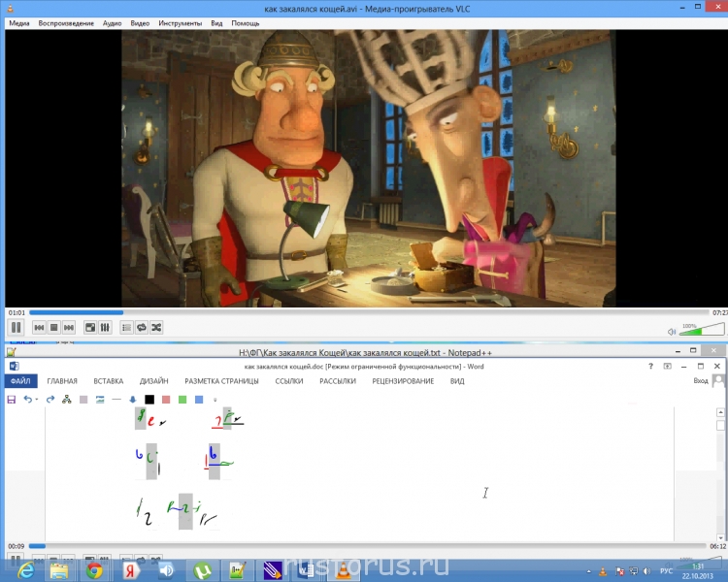Viewport: 728px width, 582px height.
Task: Open the ФАЙЛ tab in Word
Action: (x=20, y=381)
